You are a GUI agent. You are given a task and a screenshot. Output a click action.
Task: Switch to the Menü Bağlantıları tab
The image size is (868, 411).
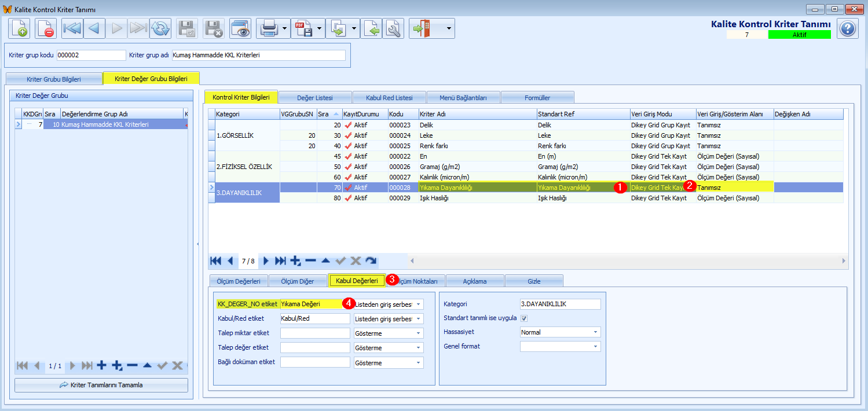[x=463, y=97]
